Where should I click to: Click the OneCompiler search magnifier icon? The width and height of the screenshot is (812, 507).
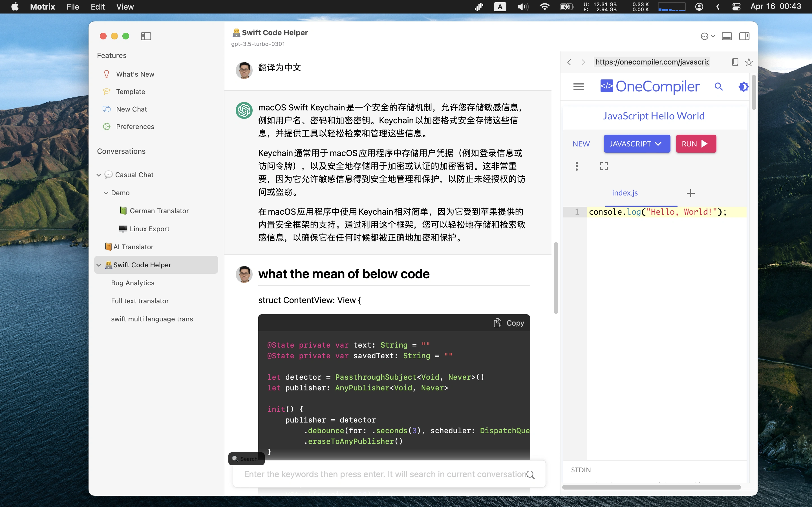[718, 87]
